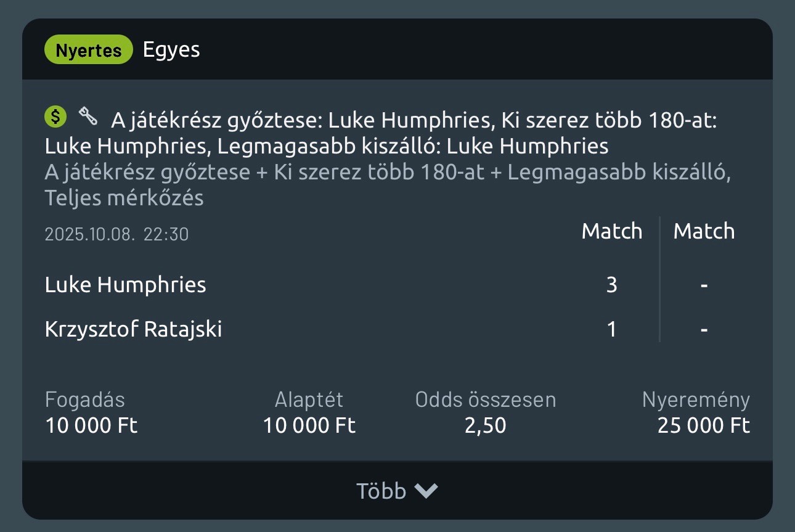Click the gray Teljes mérkőzés market description
The height and width of the screenshot is (532, 795).
(124, 198)
